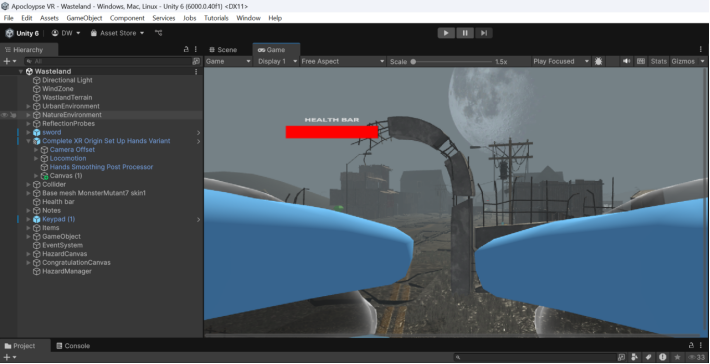Click the Pause button
The width and height of the screenshot is (710, 364).
click(465, 33)
